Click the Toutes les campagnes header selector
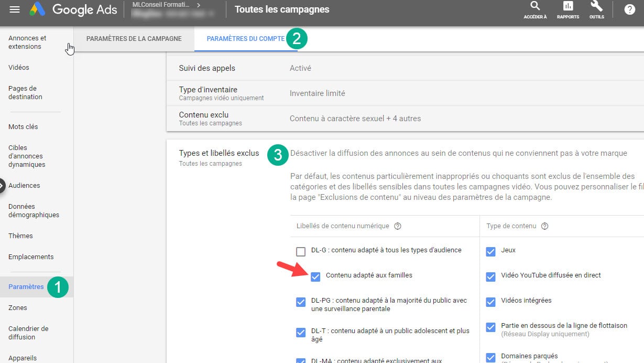 [x=281, y=9]
